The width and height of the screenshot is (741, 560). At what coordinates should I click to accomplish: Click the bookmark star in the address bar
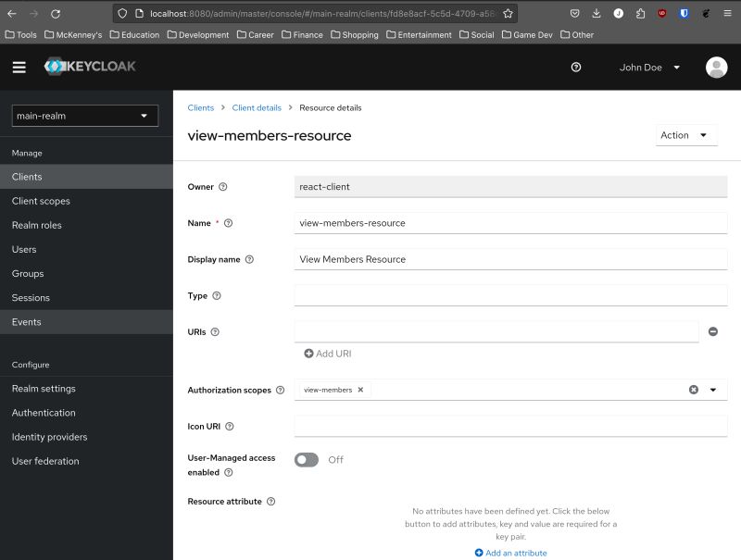507,14
